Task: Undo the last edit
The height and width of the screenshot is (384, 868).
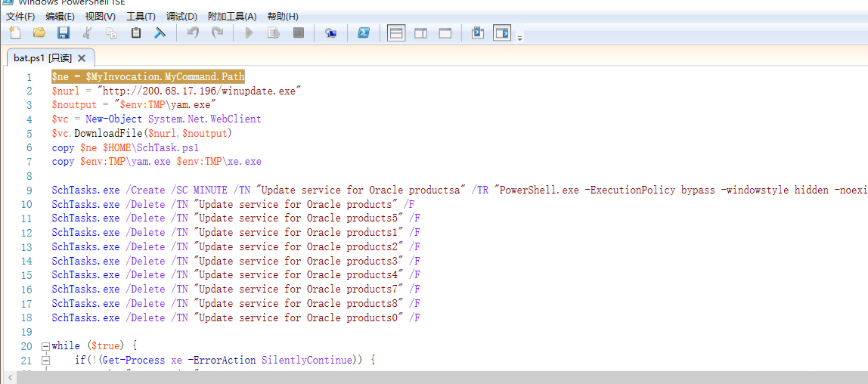Action: tap(193, 33)
